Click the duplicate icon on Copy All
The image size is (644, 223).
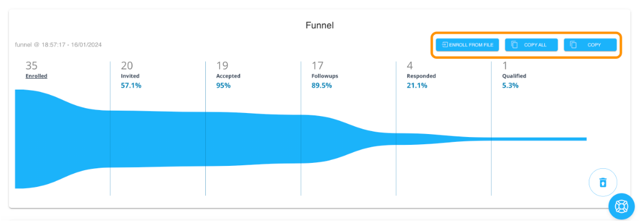coord(514,45)
